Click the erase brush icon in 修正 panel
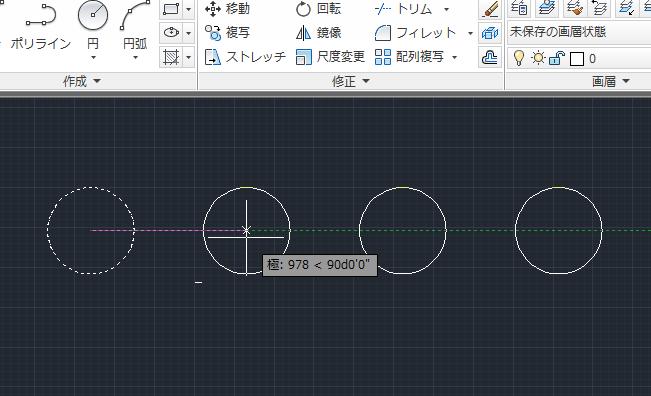The image size is (651, 396). [490, 9]
